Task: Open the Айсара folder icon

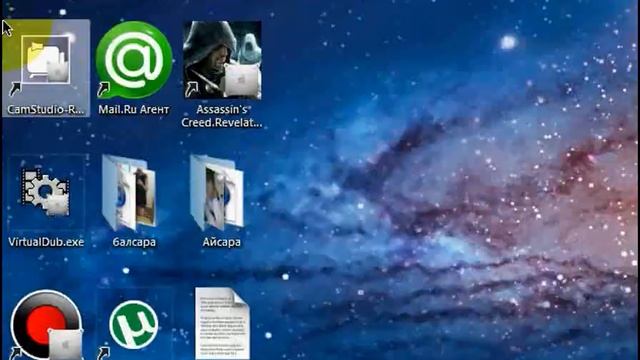Action: 217,192
